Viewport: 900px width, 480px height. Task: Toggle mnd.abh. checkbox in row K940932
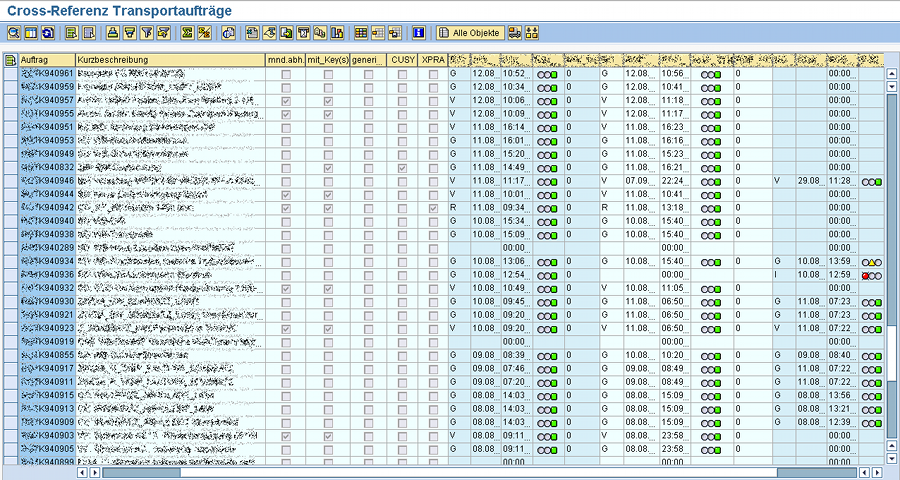(x=286, y=289)
